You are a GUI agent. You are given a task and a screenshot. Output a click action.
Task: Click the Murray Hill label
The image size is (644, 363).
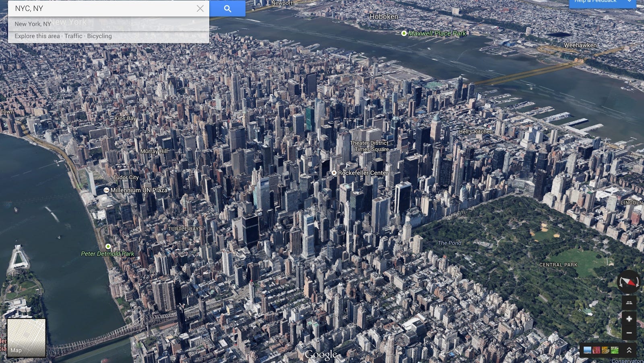click(154, 151)
